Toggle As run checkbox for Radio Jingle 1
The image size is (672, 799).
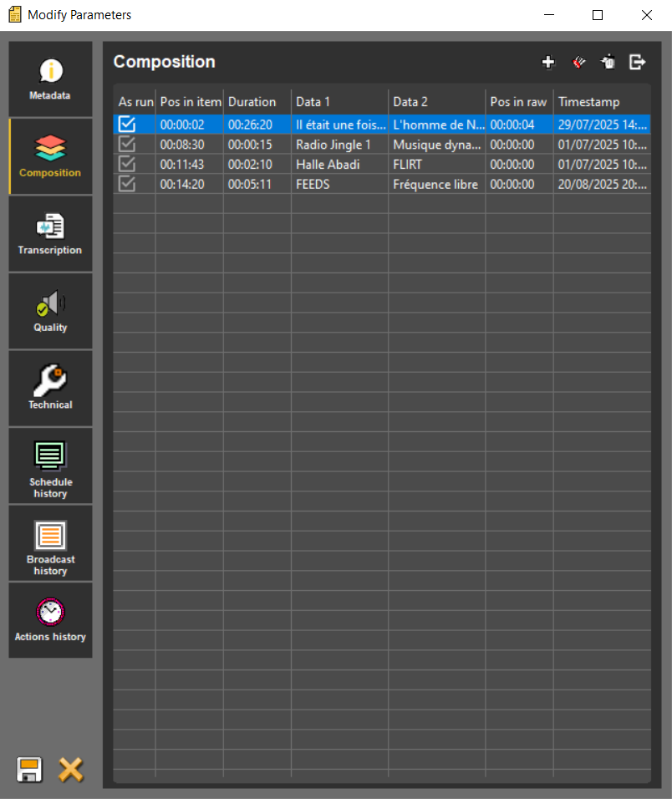tap(127, 145)
